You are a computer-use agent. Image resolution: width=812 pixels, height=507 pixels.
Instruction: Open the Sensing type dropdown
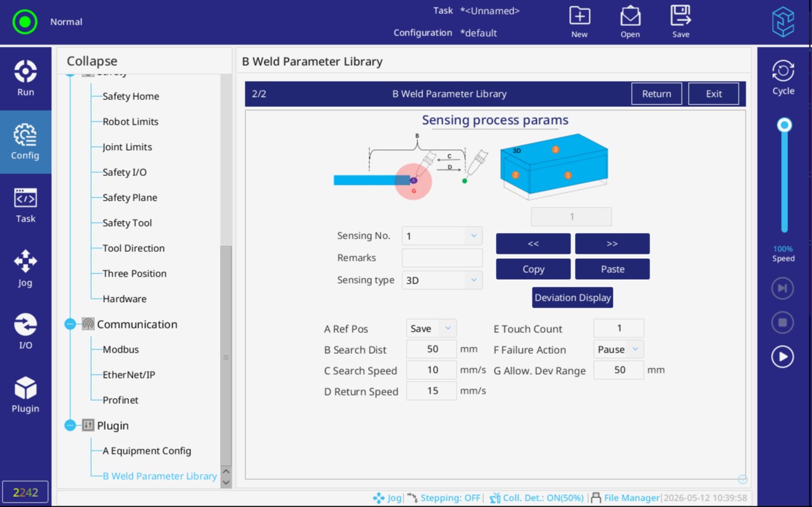(x=442, y=280)
